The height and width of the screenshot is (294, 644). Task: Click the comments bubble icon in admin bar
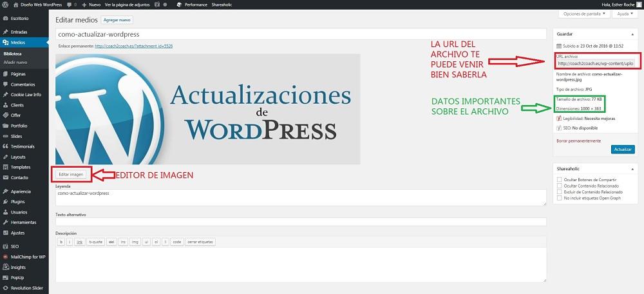(70, 5)
